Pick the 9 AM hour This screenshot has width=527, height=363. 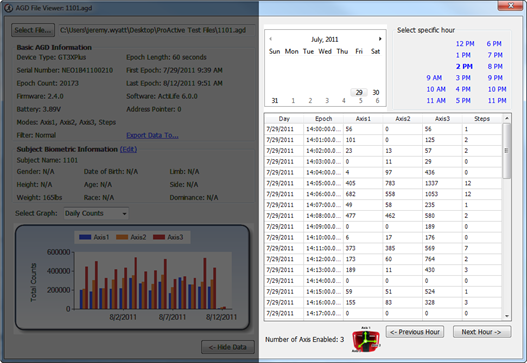[434, 78]
